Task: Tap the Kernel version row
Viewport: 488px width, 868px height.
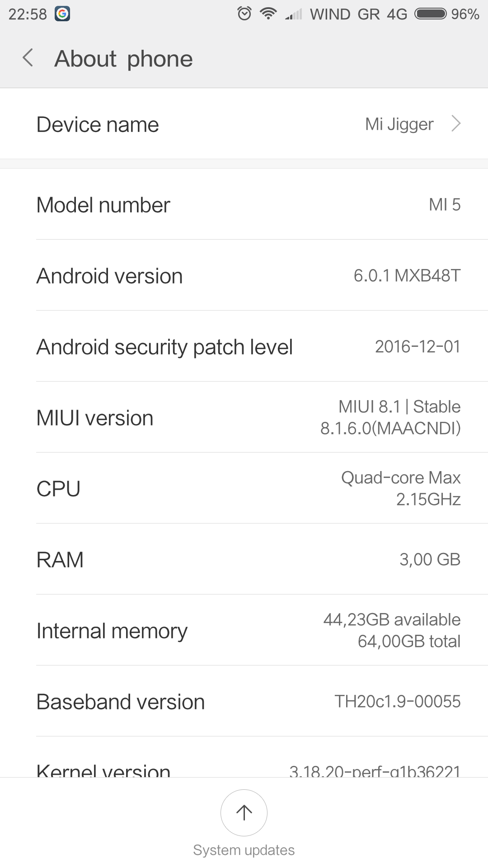Action: tap(244, 768)
